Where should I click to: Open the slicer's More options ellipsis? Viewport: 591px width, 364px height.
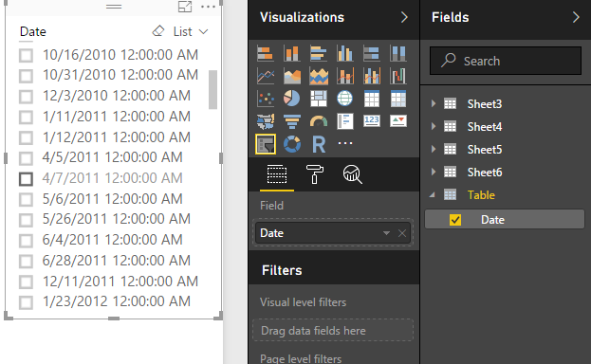(x=208, y=7)
